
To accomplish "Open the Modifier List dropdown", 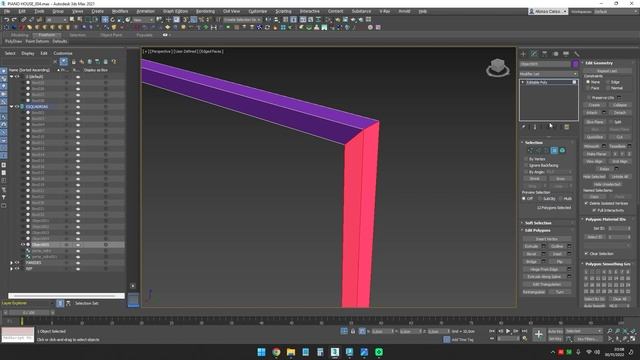I will click(549, 74).
